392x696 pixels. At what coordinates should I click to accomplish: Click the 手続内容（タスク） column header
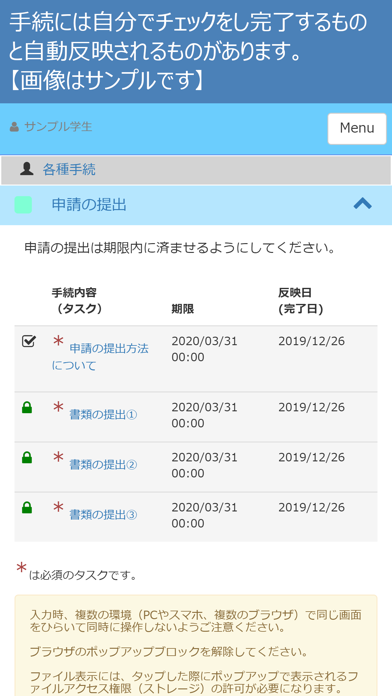(x=77, y=301)
